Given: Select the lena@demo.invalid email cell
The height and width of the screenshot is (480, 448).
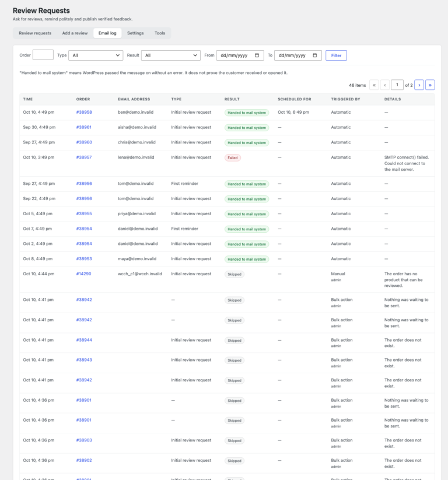Looking at the screenshot, I should coord(136,157).
